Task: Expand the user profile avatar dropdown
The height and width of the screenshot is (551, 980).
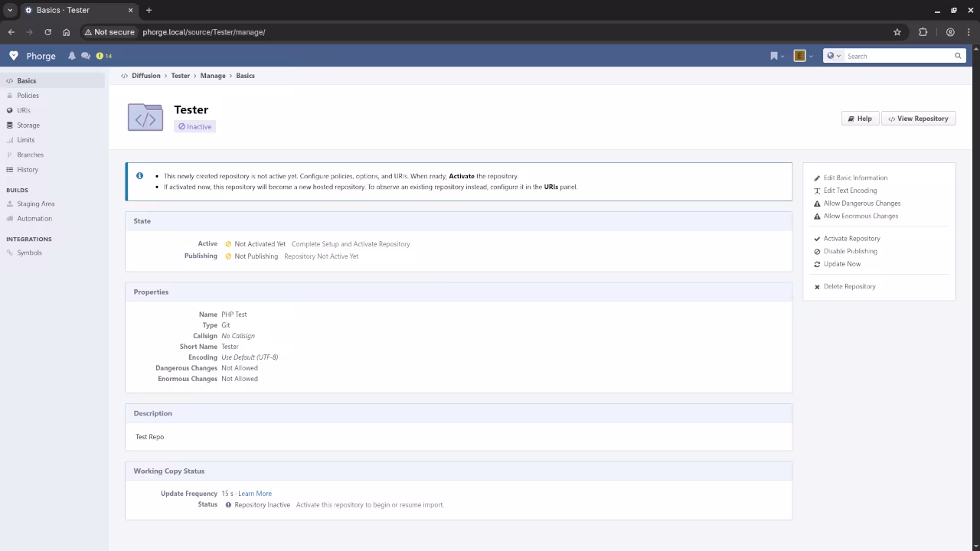Action: click(x=803, y=56)
